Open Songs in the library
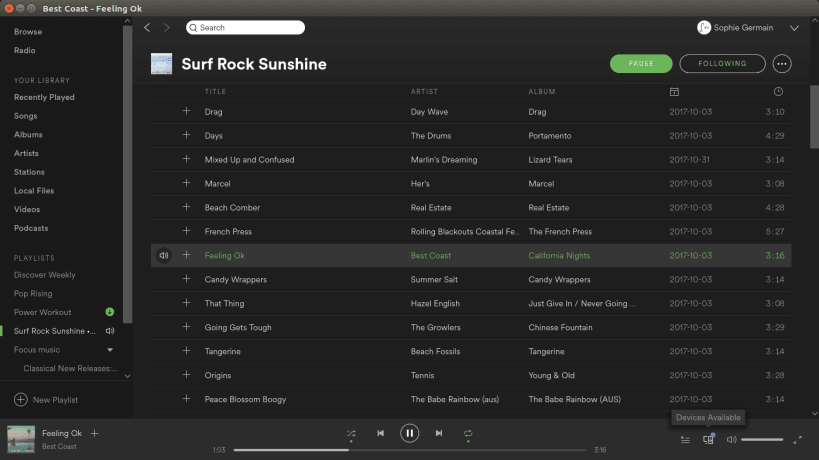 26,116
